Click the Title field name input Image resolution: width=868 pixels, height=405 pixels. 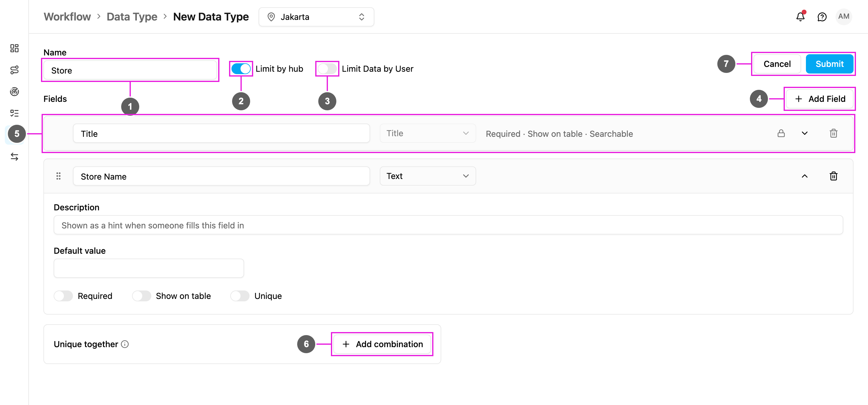[x=222, y=133]
